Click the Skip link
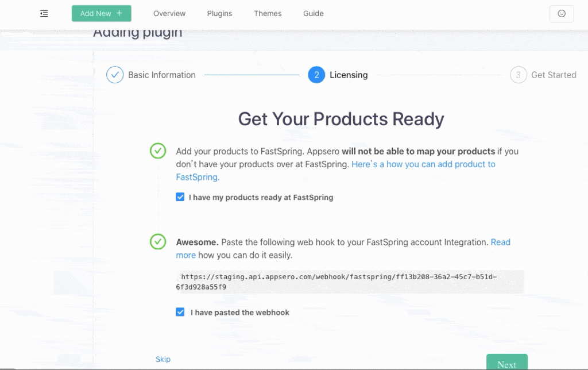 (x=163, y=359)
